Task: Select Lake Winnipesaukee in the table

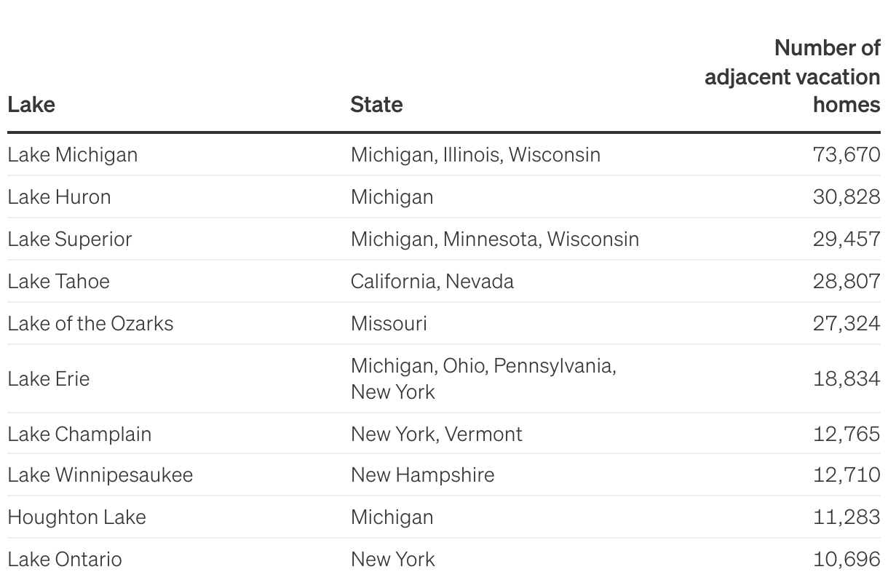Action: (x=100, y=474)
